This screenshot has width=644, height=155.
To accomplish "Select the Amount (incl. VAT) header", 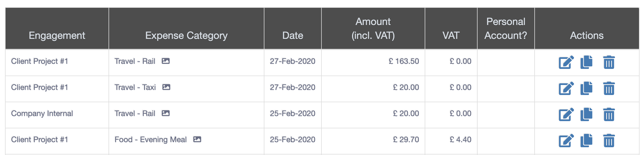I will 373,29.
